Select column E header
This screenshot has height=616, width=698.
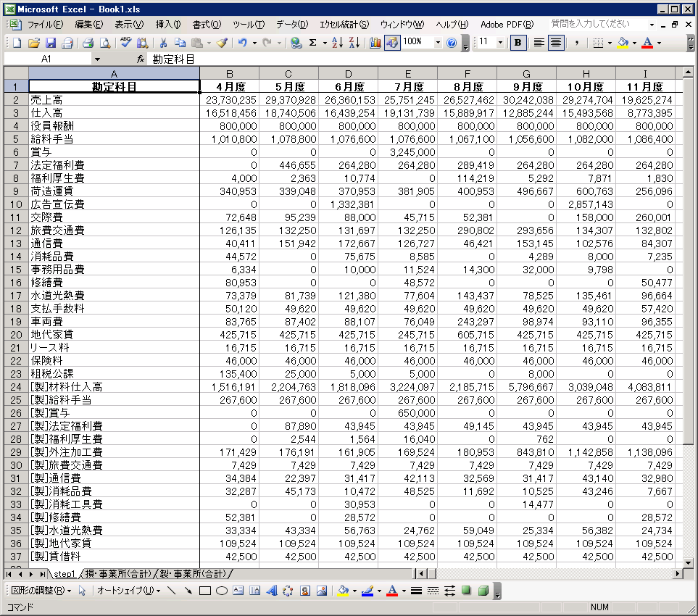click(407, 73)
